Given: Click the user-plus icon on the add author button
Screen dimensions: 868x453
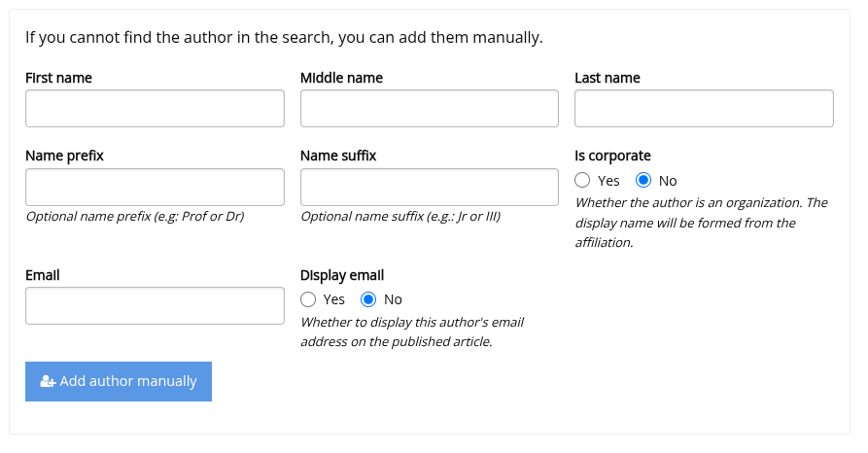Looking at the screenshot, I should pyautogui.click(x=48, y=382).
